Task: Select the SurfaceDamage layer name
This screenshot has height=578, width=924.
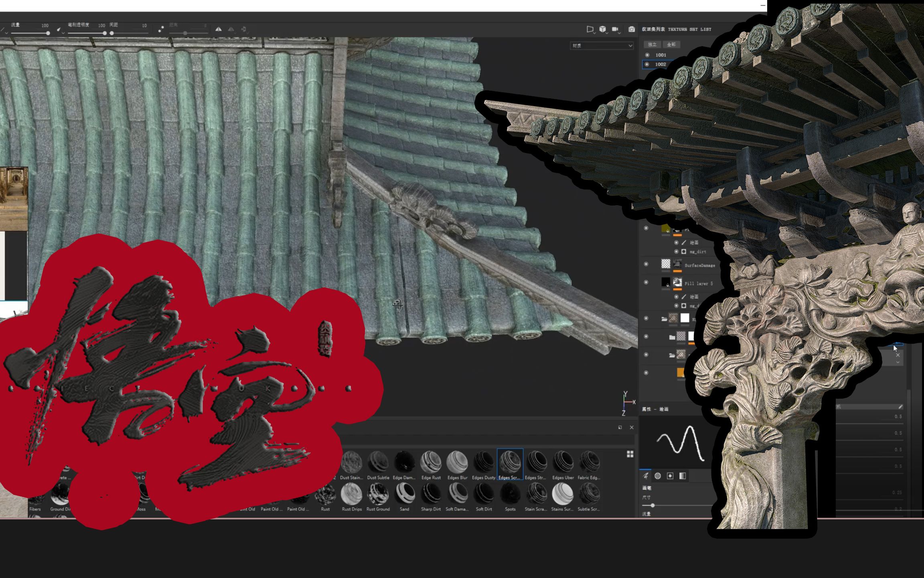Action: (700, 265)
